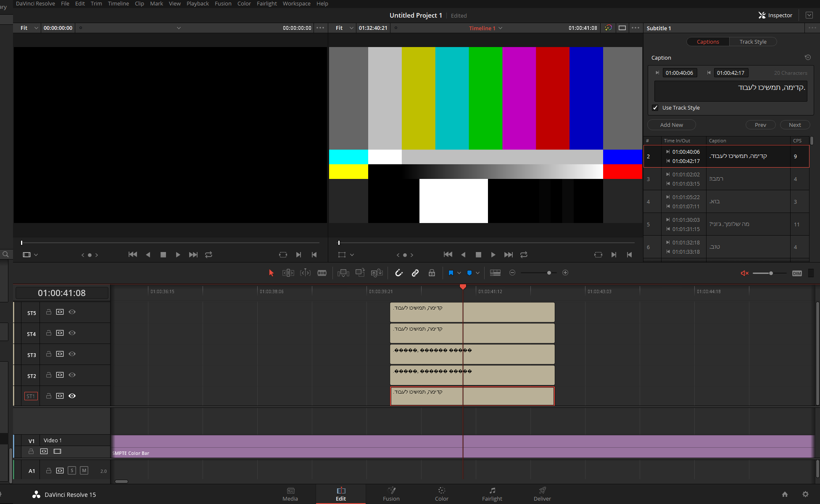Open the Playback menu
Viewport: 820px width, 504px height.
[x=198, y=4]
